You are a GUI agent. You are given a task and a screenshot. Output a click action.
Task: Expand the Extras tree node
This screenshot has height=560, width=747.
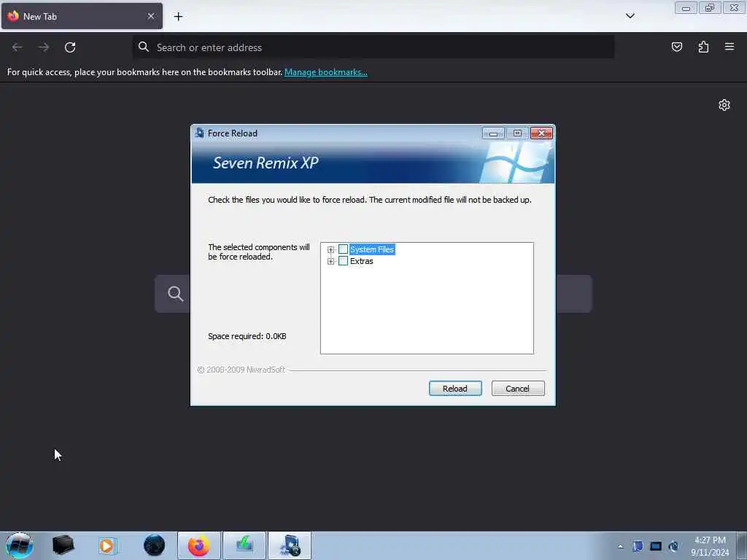click(330, 262)
